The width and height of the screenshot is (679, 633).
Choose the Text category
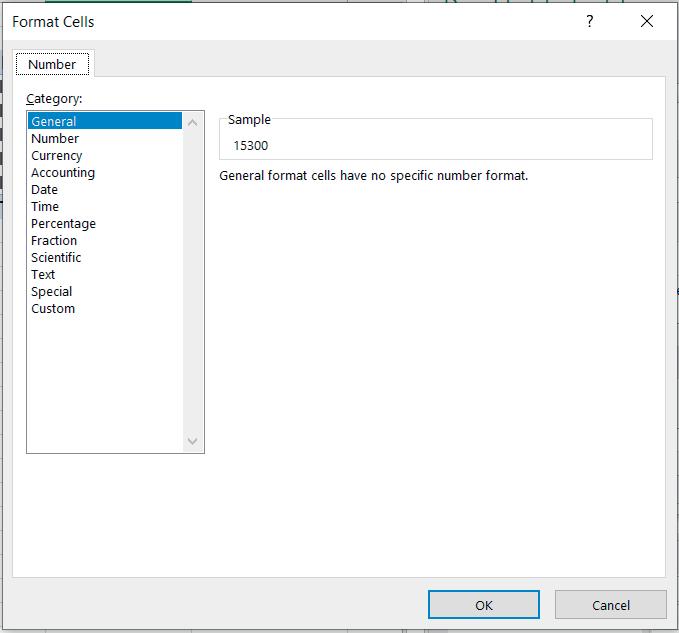click(x=105, y=274)
